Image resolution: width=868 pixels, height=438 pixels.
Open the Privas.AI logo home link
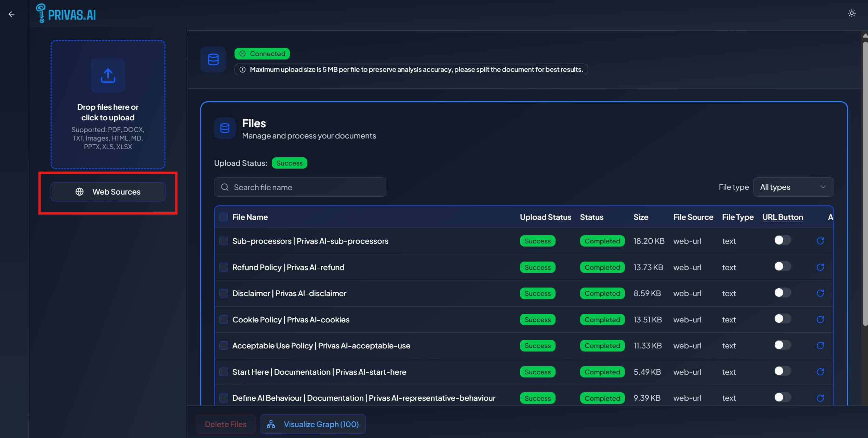tap(66, 14)
